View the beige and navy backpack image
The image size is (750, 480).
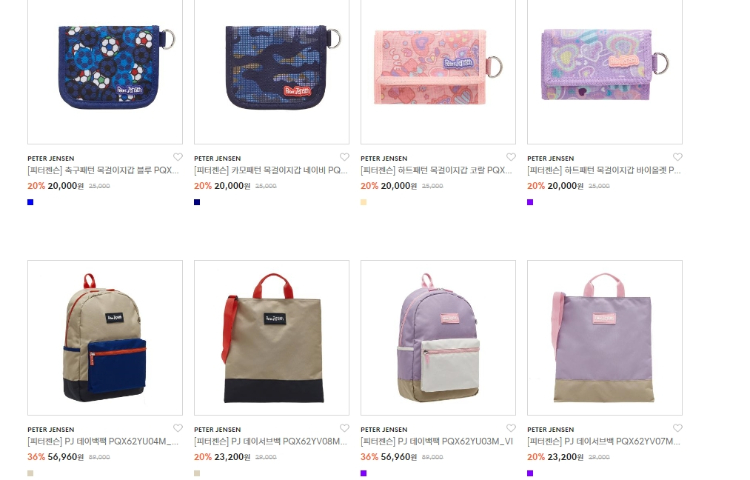(105, 338)
